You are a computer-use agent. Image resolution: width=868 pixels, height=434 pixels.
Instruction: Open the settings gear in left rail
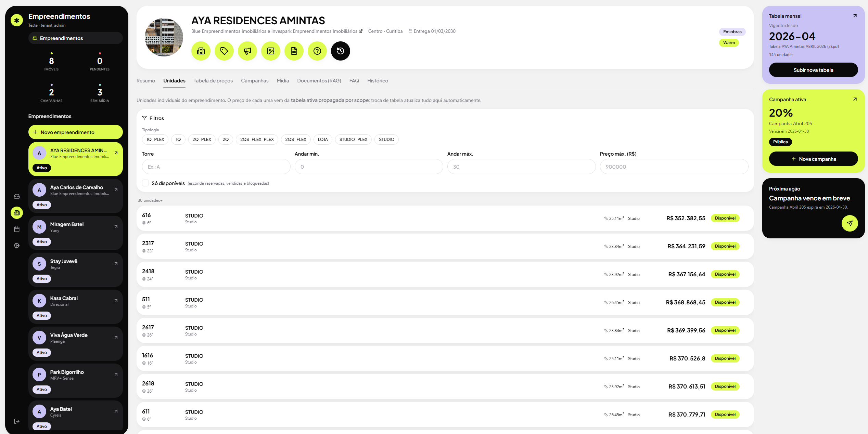pos(17,246)
